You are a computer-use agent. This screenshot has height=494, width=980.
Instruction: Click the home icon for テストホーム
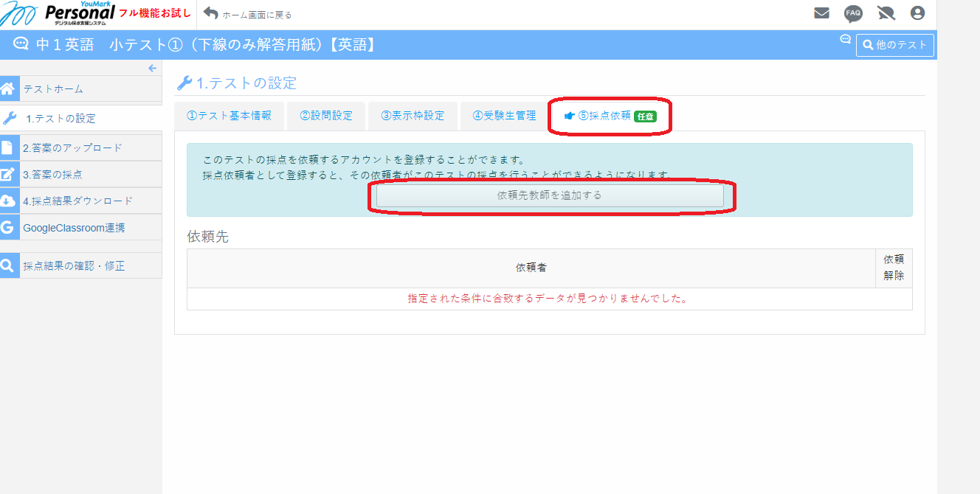(8, 89)
